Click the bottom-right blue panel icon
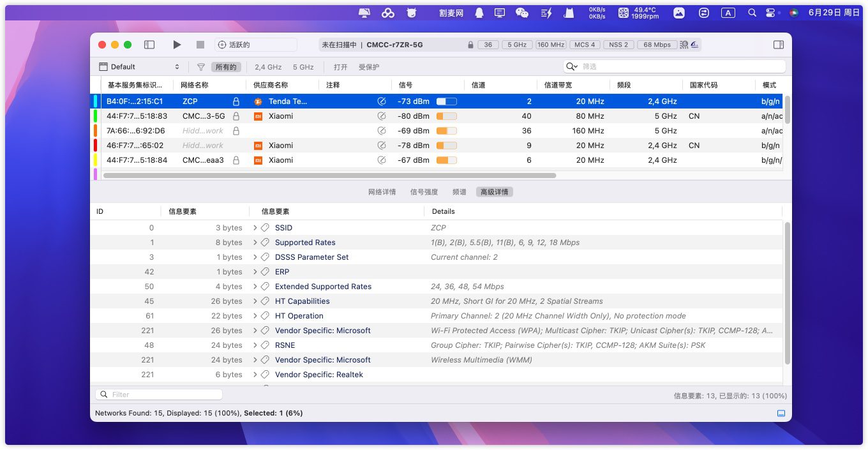The image size is (868, 450). pyautogui.click(x=781, y=414)
